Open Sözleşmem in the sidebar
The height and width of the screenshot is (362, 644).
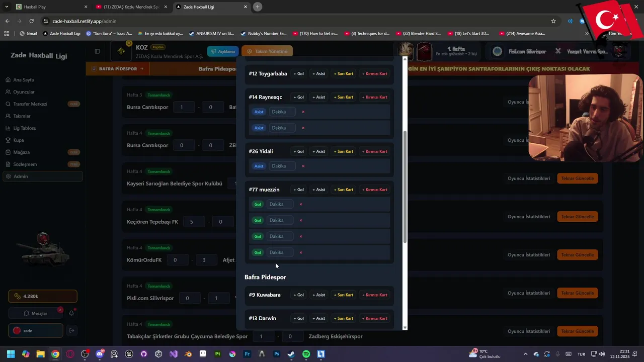(25, 164)
